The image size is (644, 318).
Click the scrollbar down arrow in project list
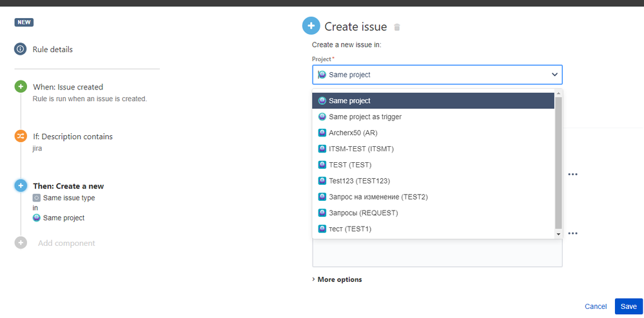point(558,234)
